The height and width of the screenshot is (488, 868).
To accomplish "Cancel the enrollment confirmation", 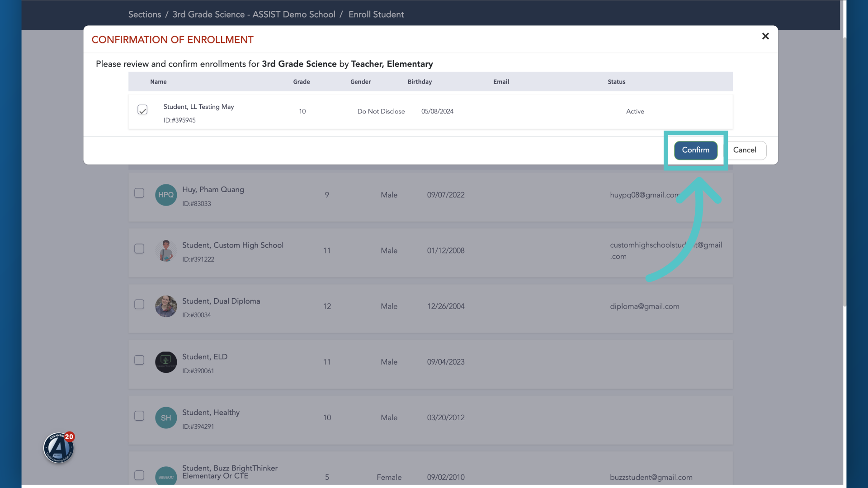I will (x=745, y=150).
